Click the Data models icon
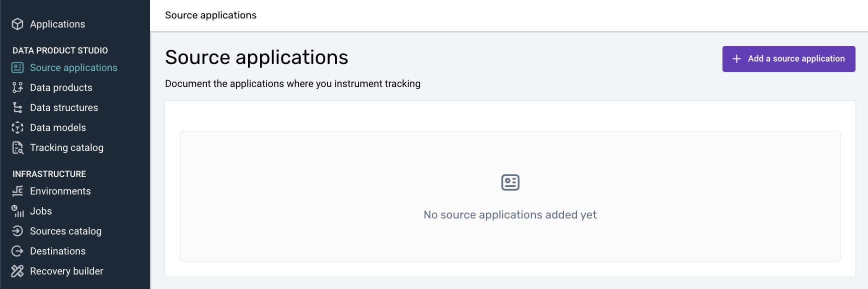 tap(17, 127)
